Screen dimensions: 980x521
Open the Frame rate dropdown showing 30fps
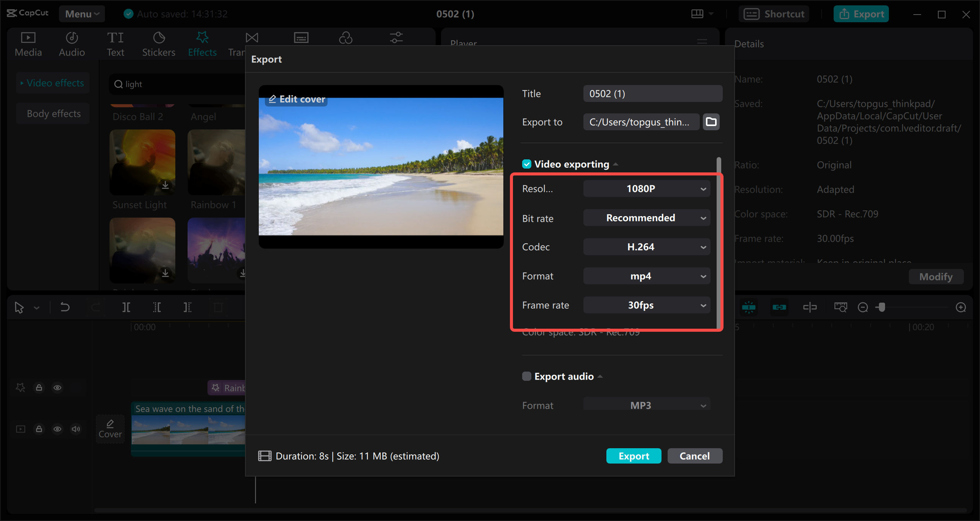646,305
